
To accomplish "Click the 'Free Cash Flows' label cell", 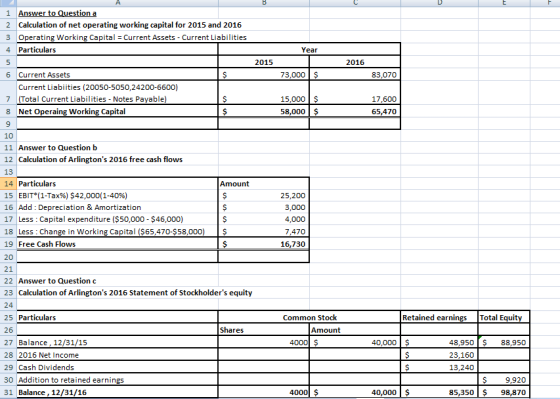I will tap(117, 244).
